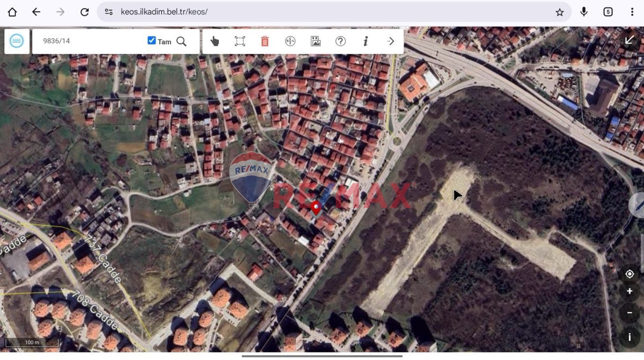Open the hamburger menu panel

[17, 41]
